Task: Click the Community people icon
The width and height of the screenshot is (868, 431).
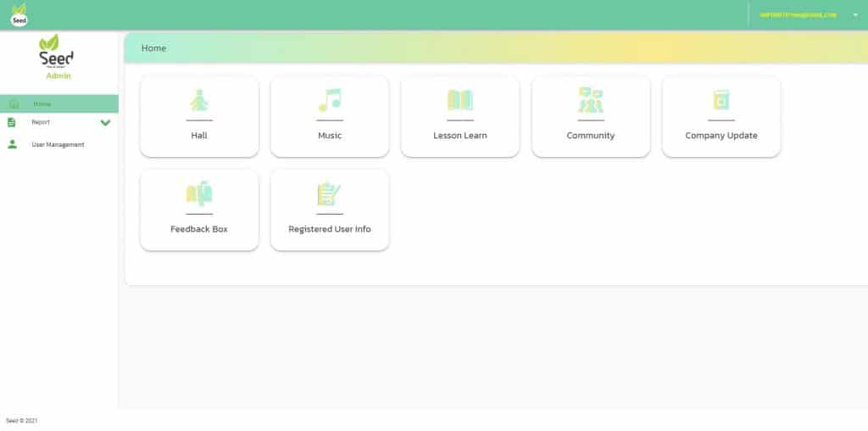Action: click(x=591, y=100)
